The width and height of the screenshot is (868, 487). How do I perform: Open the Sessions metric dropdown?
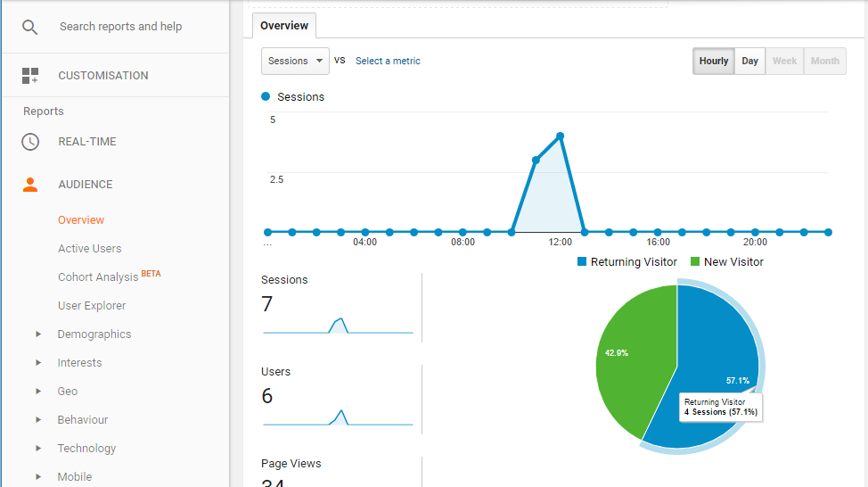pyautogui.click(x=295, y=62)
